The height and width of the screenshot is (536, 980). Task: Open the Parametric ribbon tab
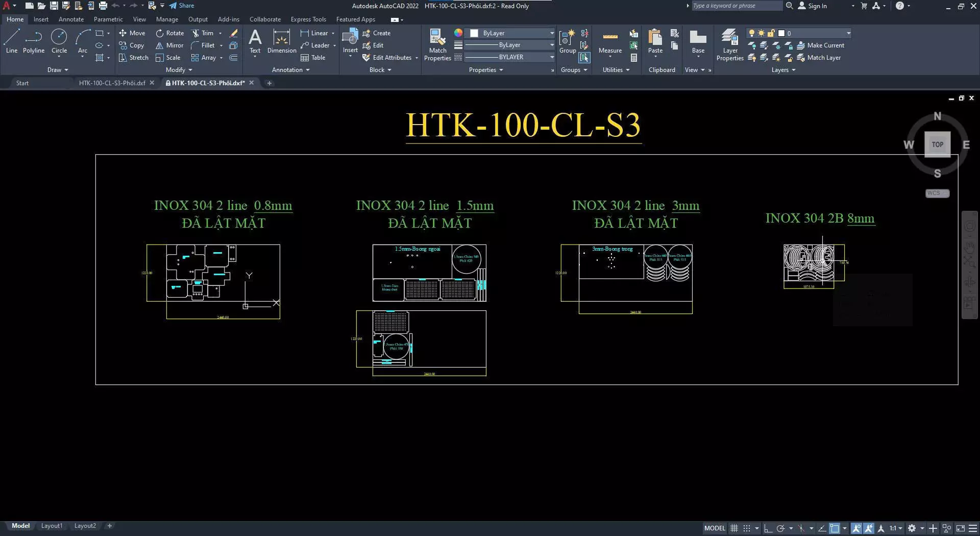[x=108, y=19]
